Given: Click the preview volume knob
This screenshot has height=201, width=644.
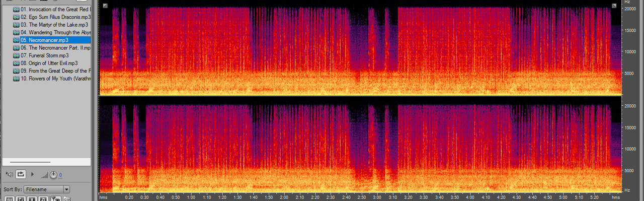Looking at the screenshot, I should (53, 174).
